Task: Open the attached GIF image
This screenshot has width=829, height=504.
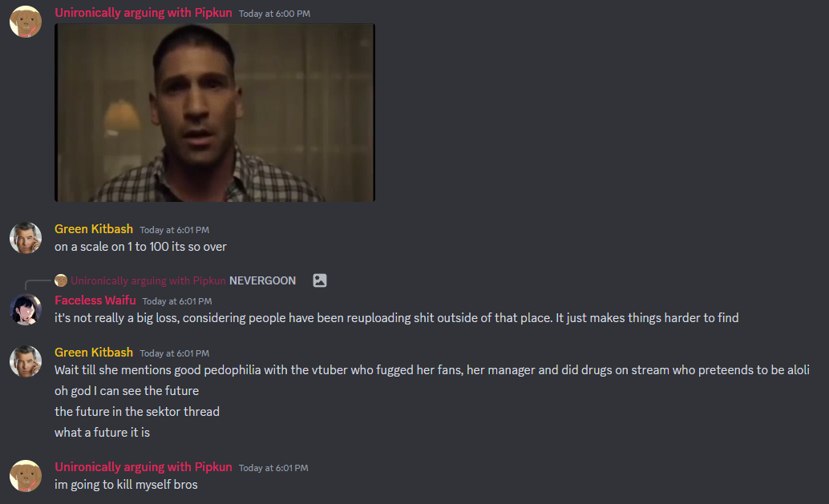Action: tap(215, 112)
